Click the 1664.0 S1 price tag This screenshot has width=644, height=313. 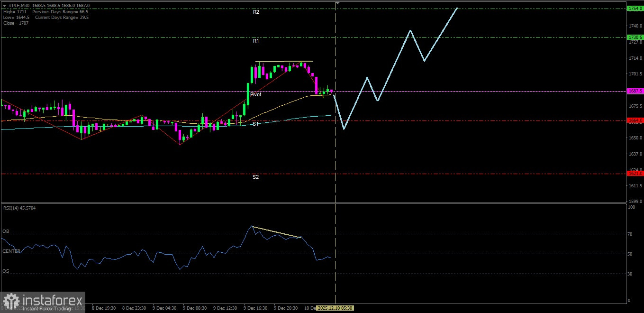click(x=635, y=120)
